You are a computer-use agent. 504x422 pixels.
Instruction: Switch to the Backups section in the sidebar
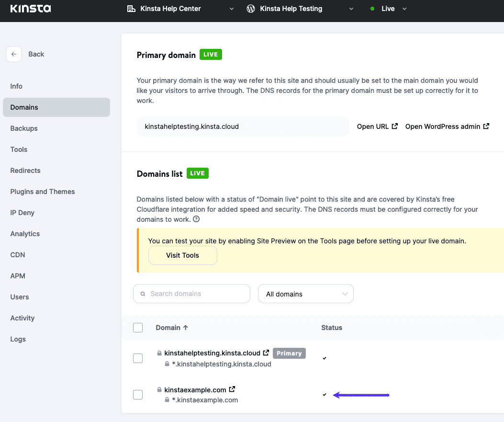coord(23,128)
